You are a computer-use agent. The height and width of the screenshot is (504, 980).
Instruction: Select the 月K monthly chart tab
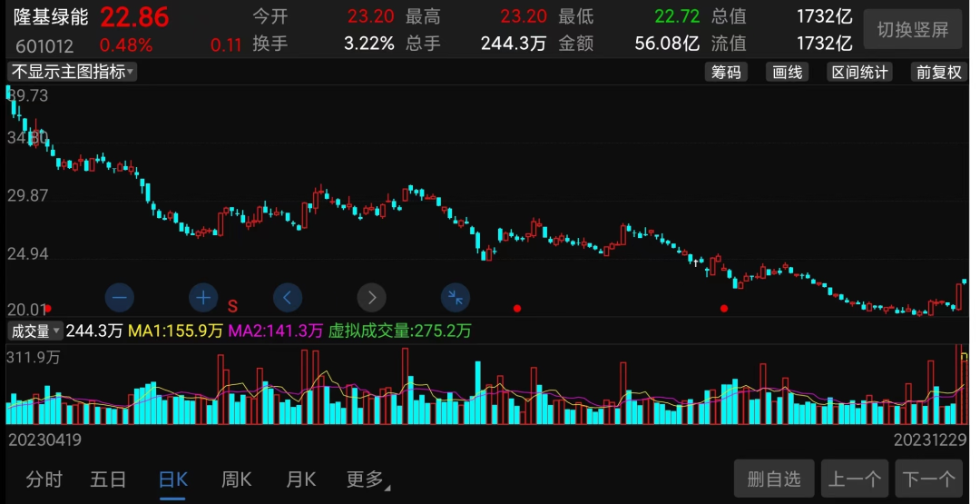click(300, 479)
